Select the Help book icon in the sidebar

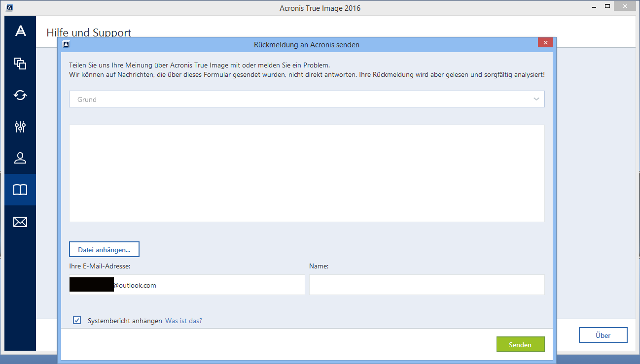tap(20, 190)
